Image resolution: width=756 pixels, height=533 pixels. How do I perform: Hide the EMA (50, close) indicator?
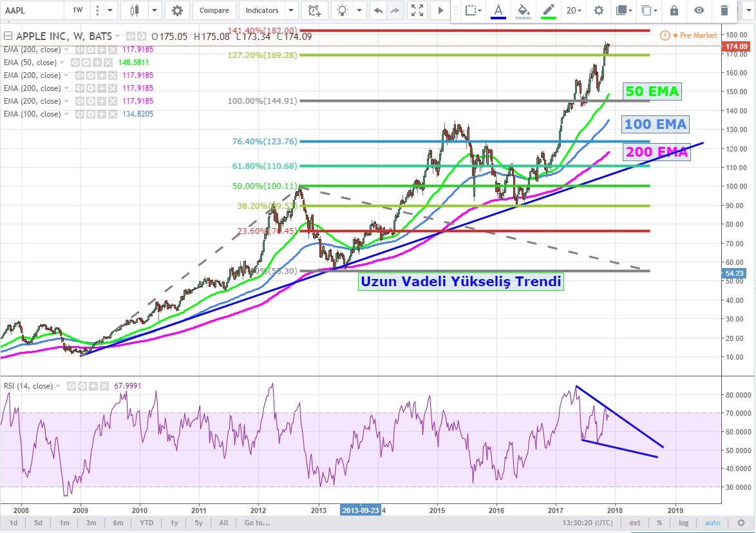pos(76,63)
